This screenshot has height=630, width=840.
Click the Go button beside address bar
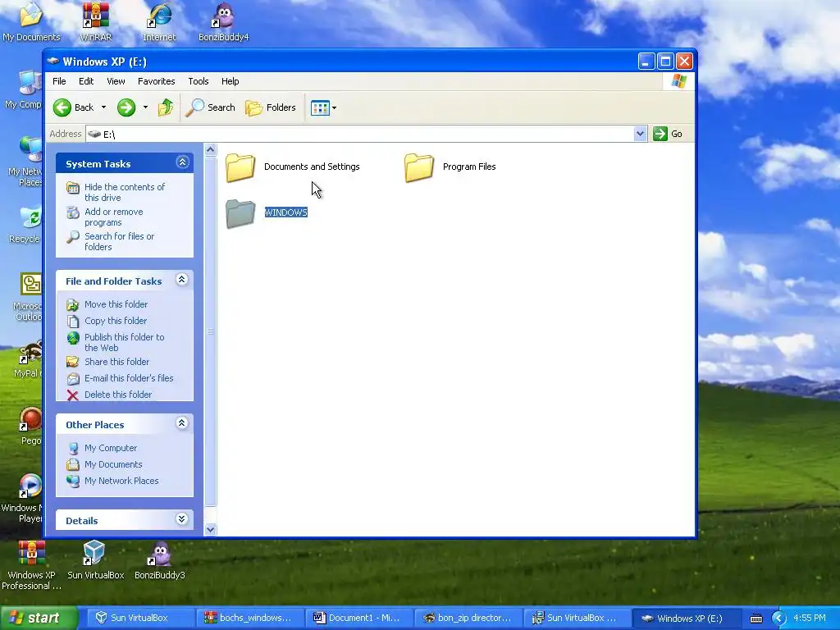point(668,134)
